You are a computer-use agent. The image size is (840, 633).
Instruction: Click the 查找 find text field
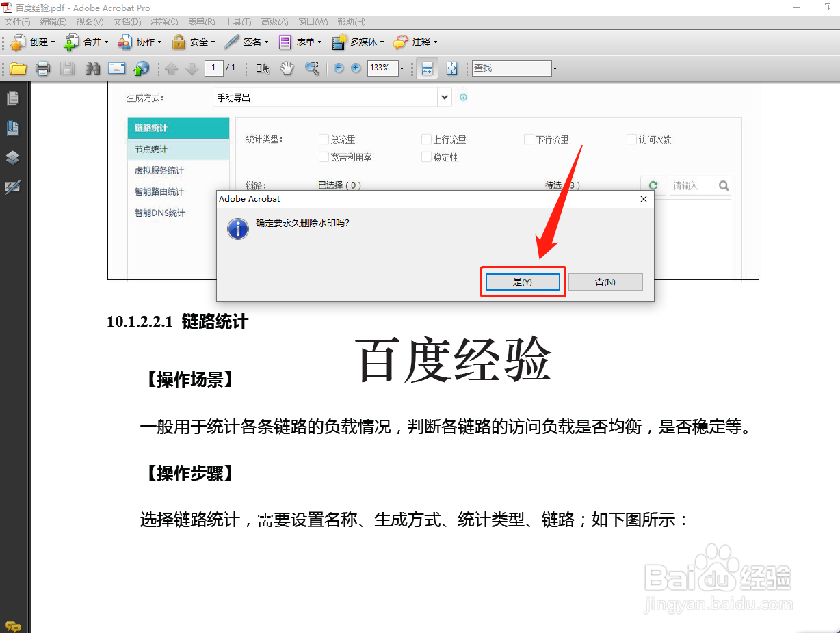click(x=512, y=68)
